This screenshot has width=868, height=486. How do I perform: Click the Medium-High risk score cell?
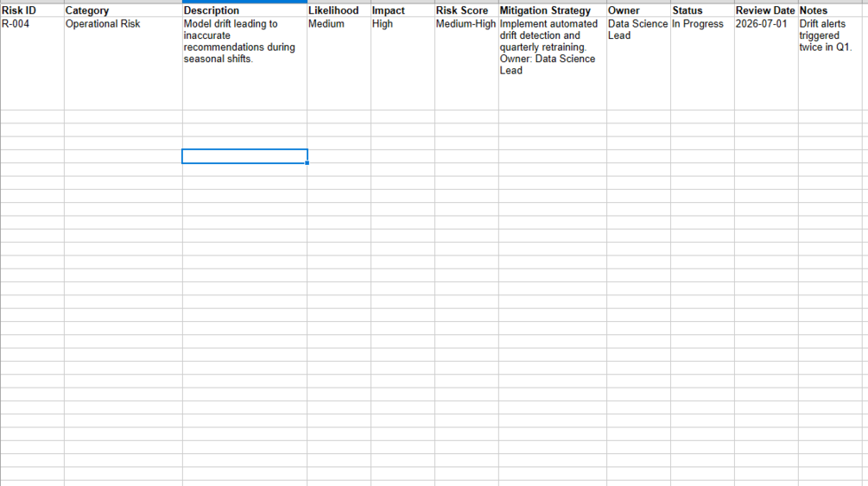[466, 64]
